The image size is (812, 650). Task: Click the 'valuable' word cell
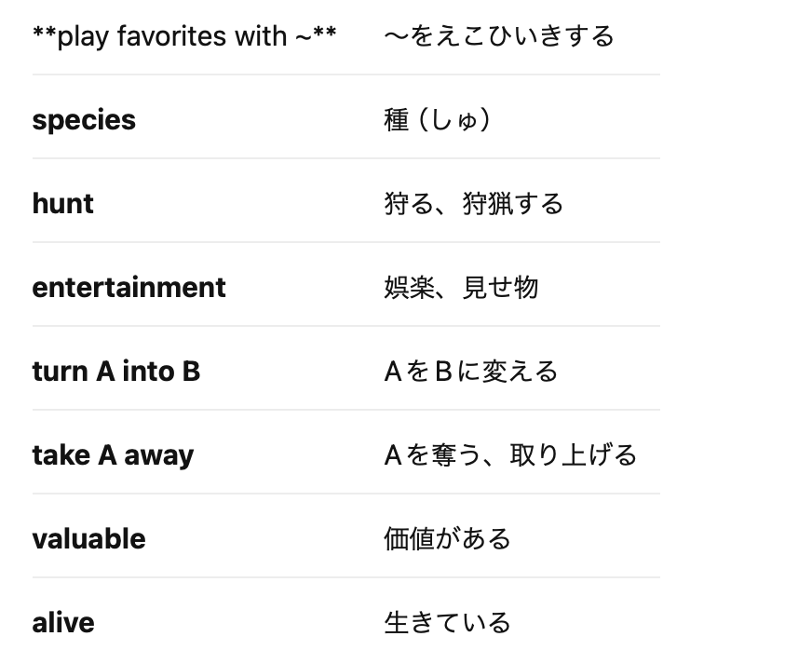(88, 538)
